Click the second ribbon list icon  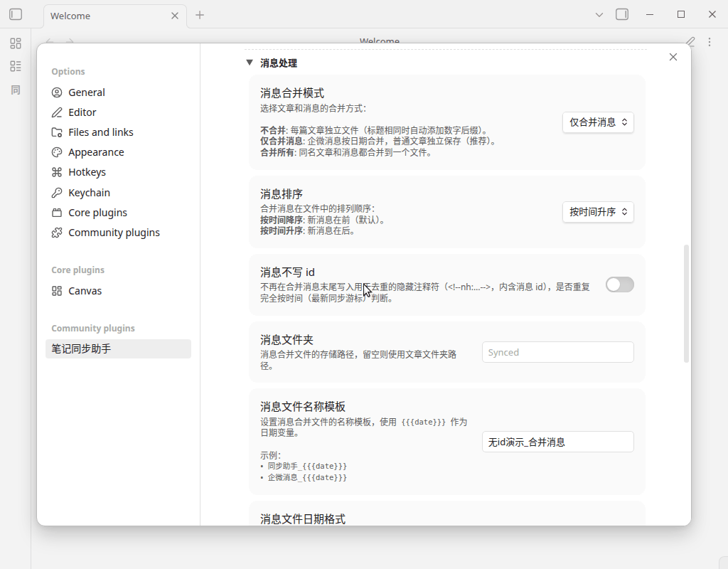click(x=16, y=66)
